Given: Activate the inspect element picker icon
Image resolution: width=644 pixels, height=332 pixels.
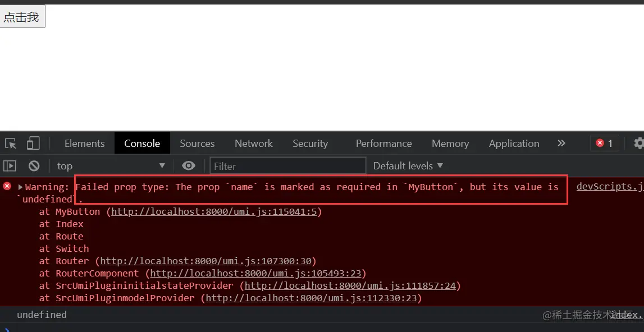Looking at the screenshot, I should point(10,143).
